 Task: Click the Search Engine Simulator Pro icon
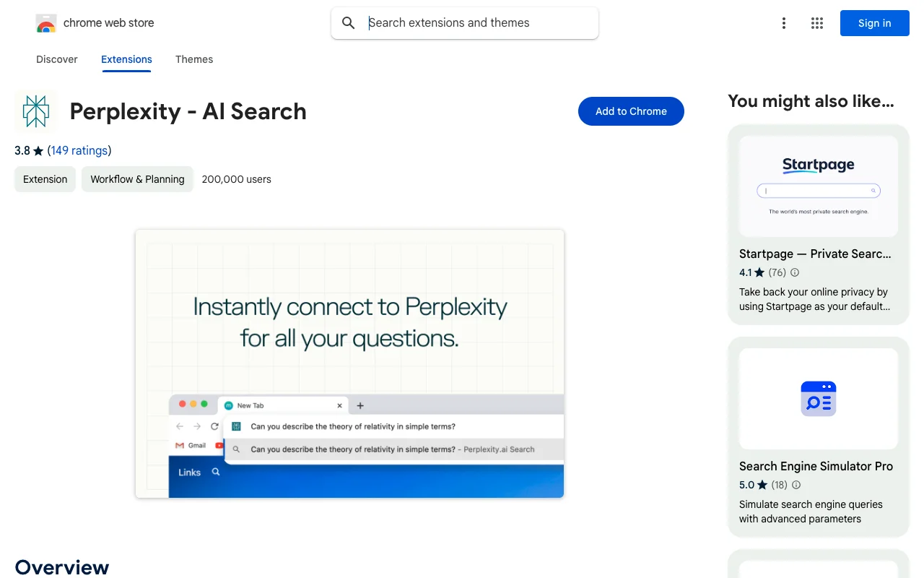click(x=818, y=398)
